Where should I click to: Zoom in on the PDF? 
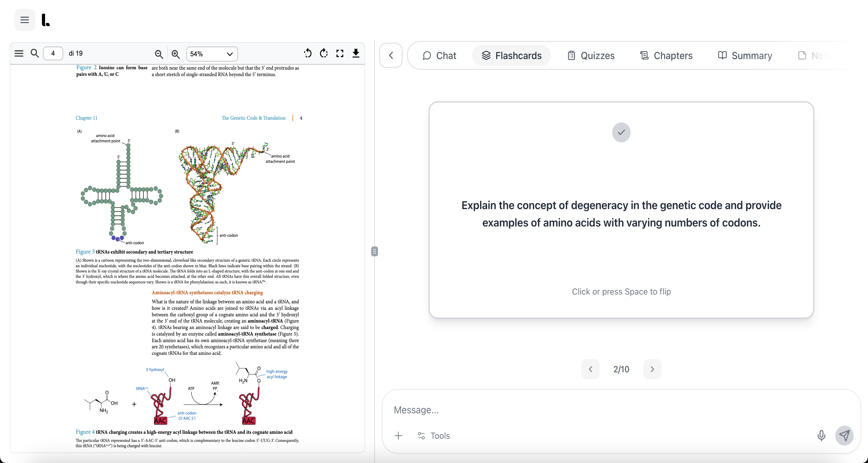point(175,54)
